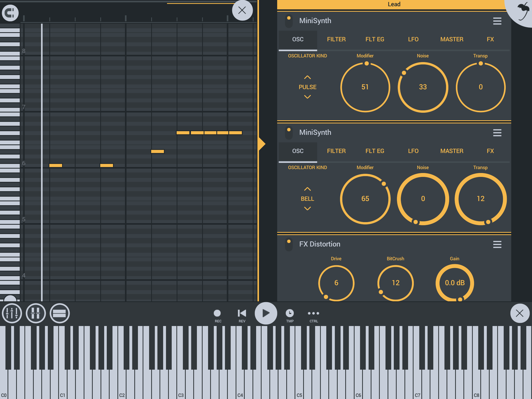Open the TMP tempo clock icon
Image resolution: width=532 pixels, height=399 pixels.
click(290, 316)
